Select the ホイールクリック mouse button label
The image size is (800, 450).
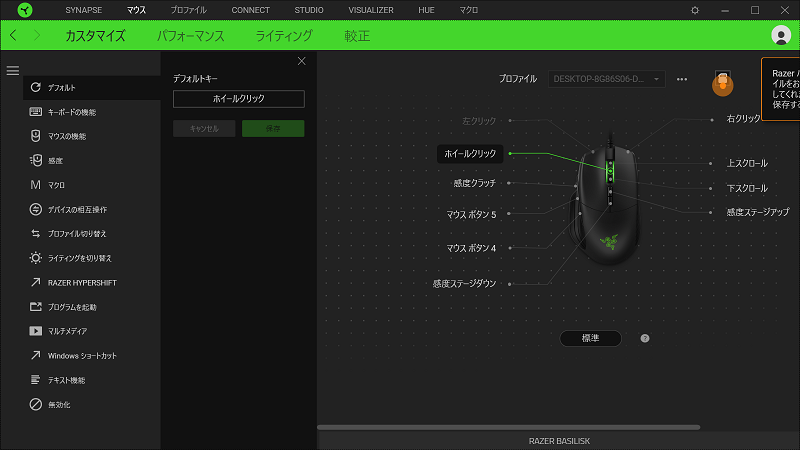click(x=470, y=154)
